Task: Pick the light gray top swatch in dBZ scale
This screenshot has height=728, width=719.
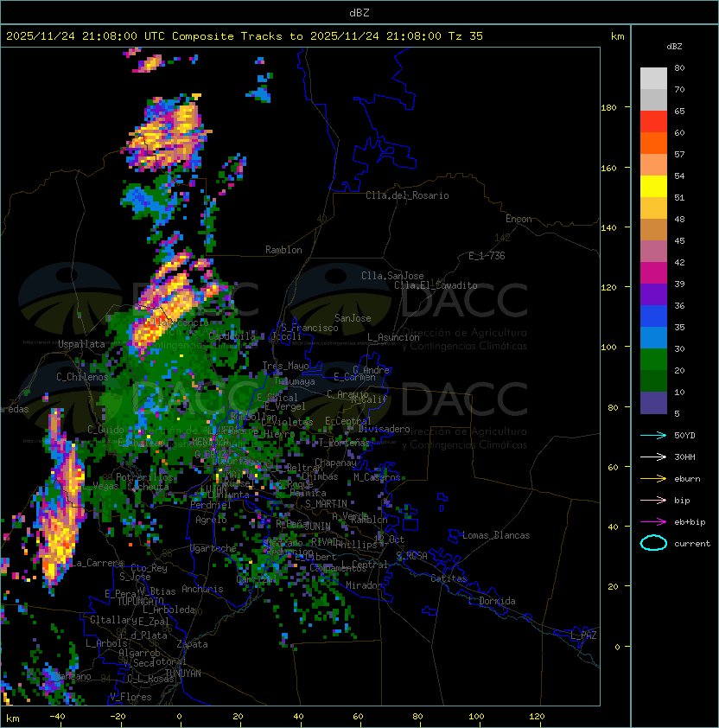Action: [x=653, y=79]
